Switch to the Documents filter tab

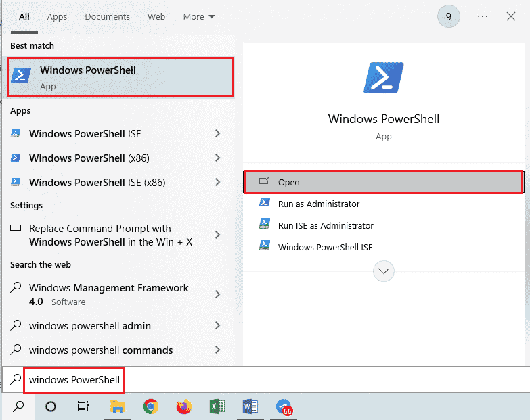(107, 16)
